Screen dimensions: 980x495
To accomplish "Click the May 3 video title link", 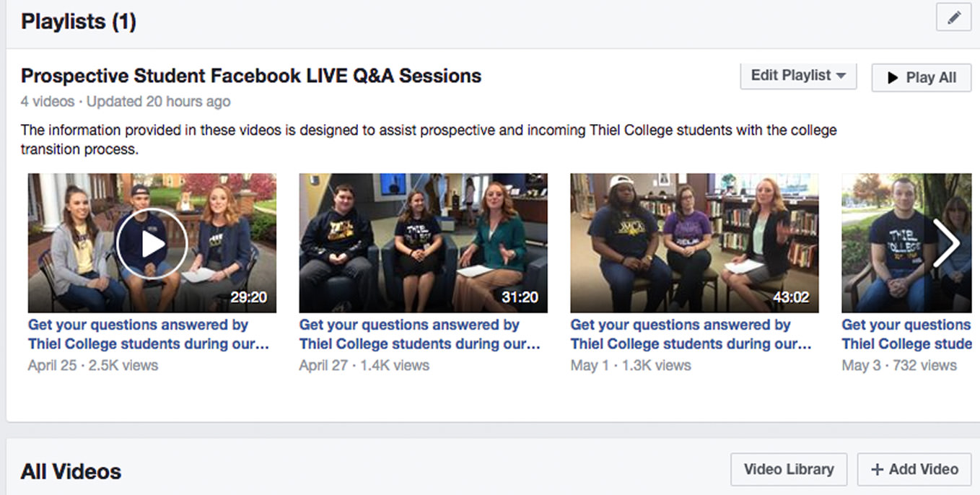I will click(906, 334).
